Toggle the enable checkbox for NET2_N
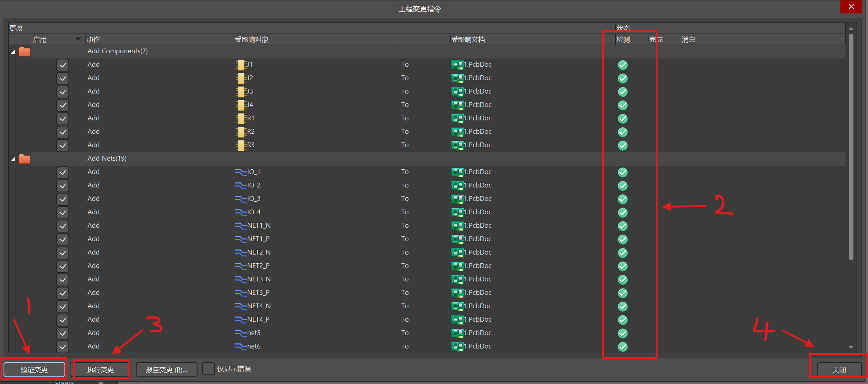The height and width of the screenshot is (384, 868). coord(63,253)
